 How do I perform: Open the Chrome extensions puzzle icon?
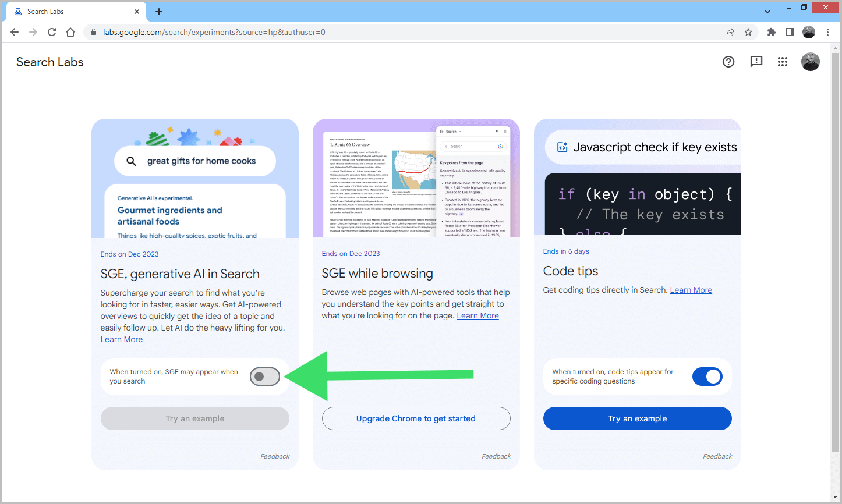[772, 33]
